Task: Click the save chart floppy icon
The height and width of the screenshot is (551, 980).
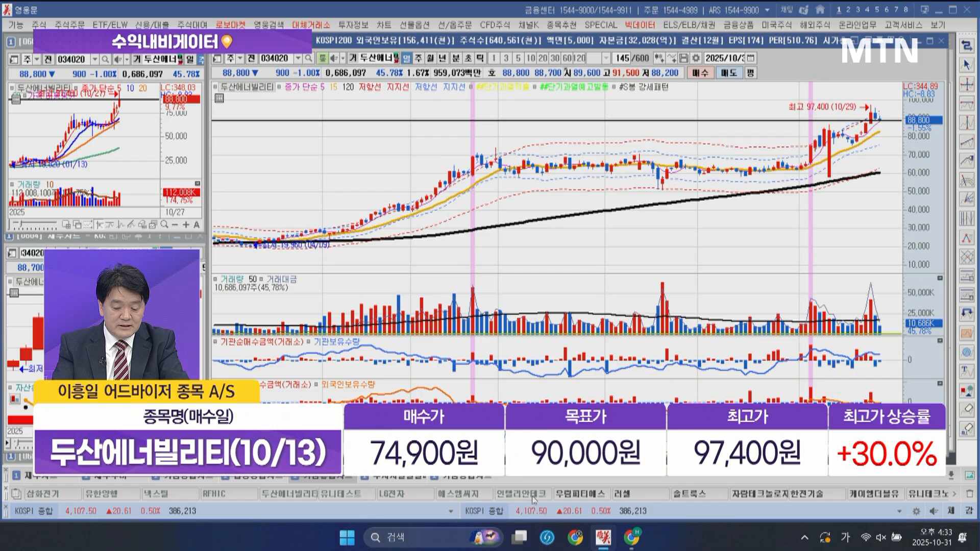Action: [x=684, y=58]
